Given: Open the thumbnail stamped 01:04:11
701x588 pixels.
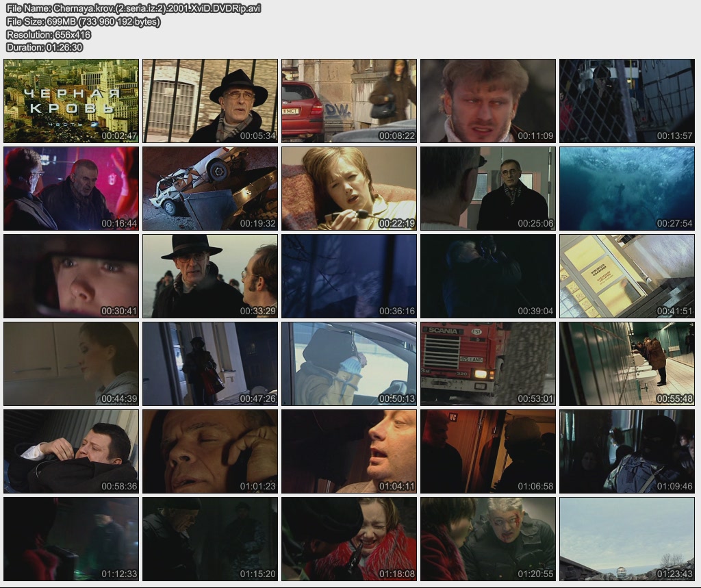Looking at the screenshot, I should pos(349,452).
